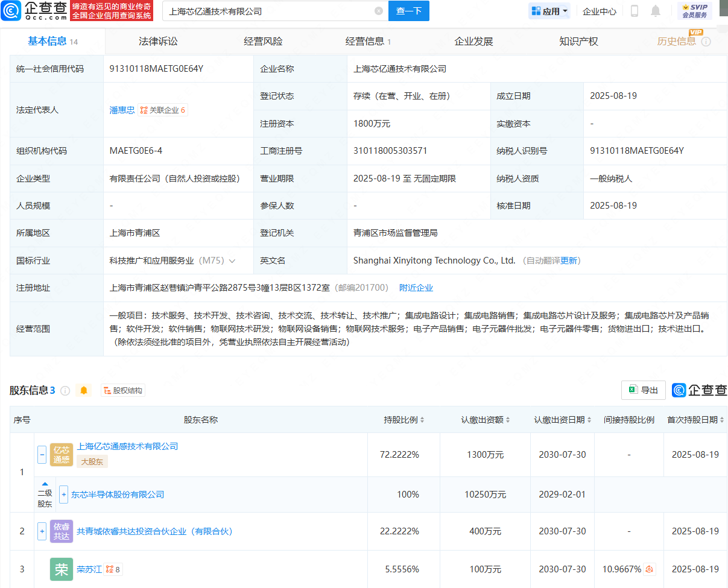Open shareholder 荣苏江 link
The width and height of the screenshot is (728, 588).
coord(89,569)
